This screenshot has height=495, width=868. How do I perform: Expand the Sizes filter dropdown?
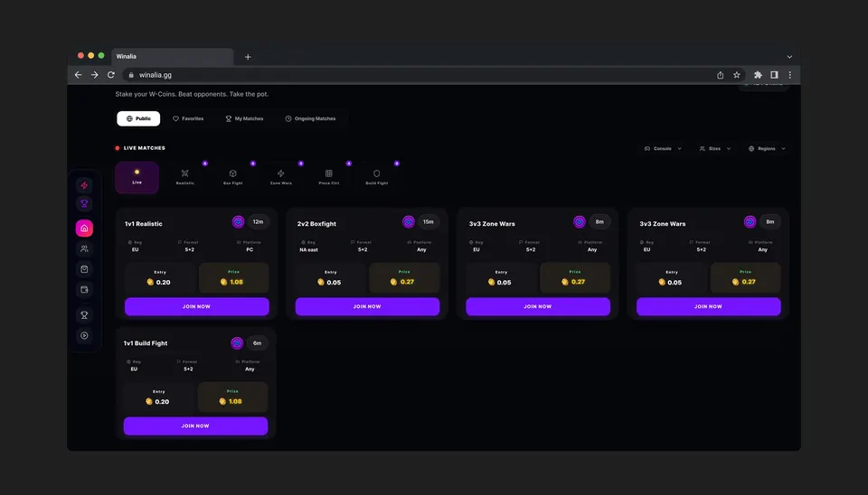pyautogui.click(x=715, y=148)
